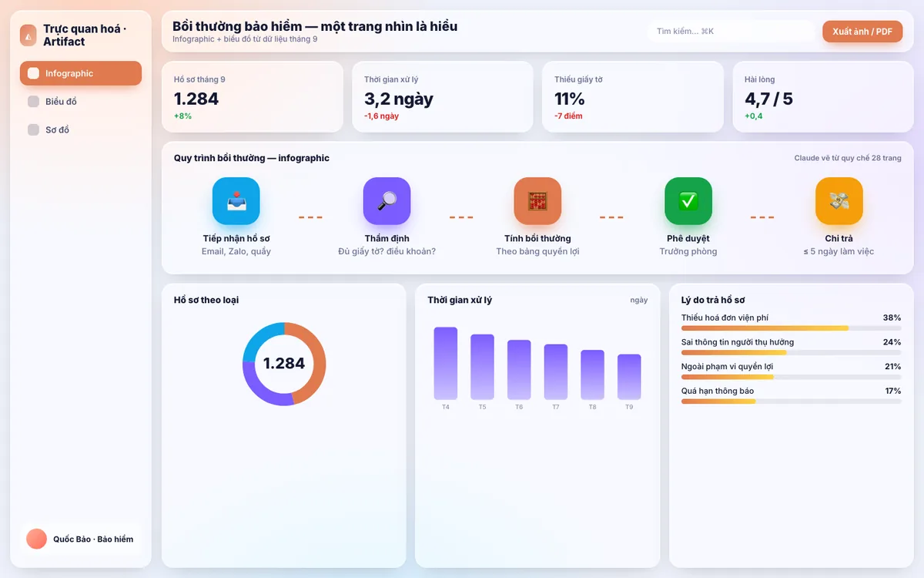Click the 11% value
924x578 pixels.
[x=570, y=99]
